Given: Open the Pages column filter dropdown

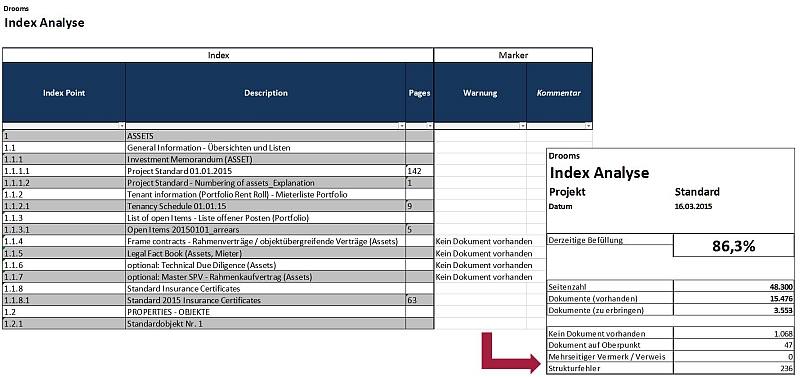Looking at the screenshot, I should pos(430,125).
